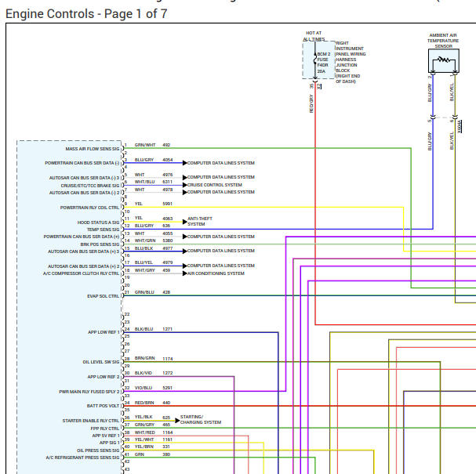This screenshot has width=476, height=474.
Task: Select the APP SIG 1 label
Action: pos(110,443)
